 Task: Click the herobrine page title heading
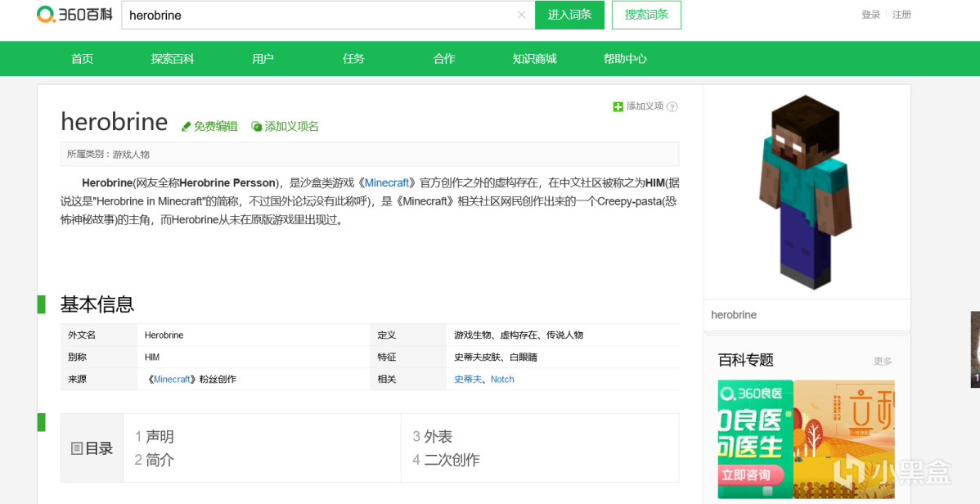tap(115, 121)
